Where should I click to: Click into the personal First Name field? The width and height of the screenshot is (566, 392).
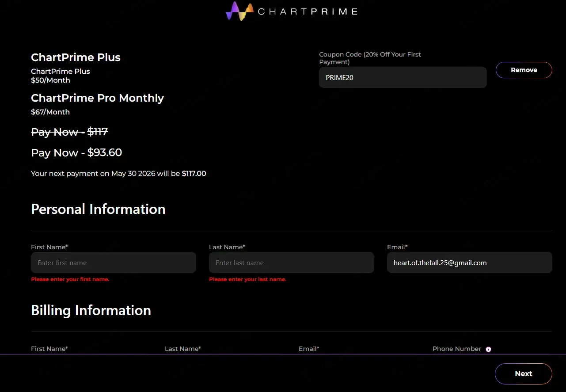click(x=114, y=263)
